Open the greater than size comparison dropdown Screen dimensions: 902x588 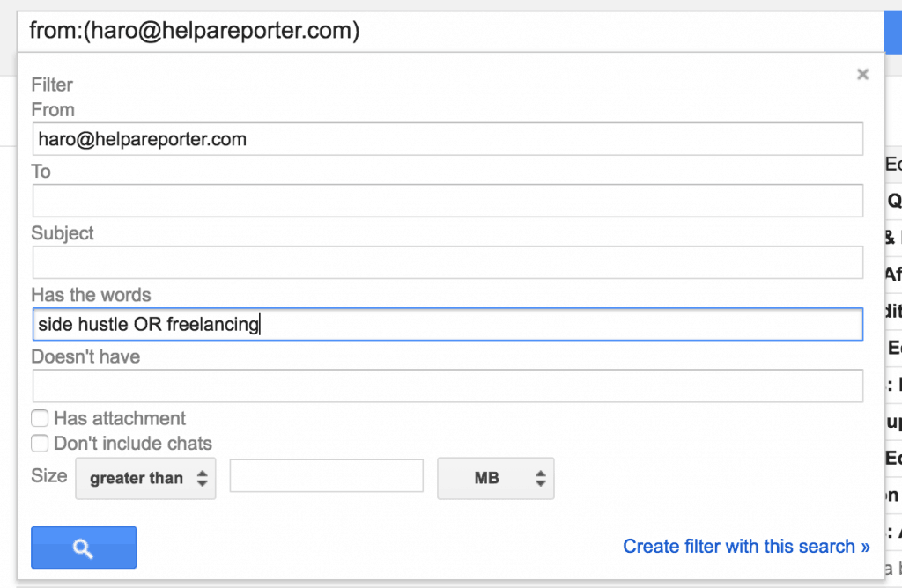[145, 478]
